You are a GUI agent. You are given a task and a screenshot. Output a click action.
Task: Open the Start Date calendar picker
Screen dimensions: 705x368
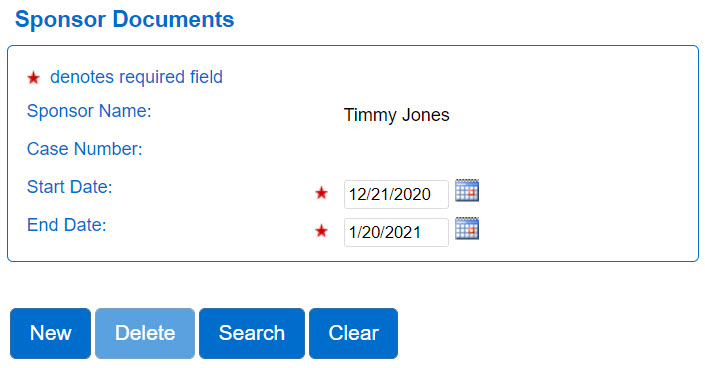467,190
